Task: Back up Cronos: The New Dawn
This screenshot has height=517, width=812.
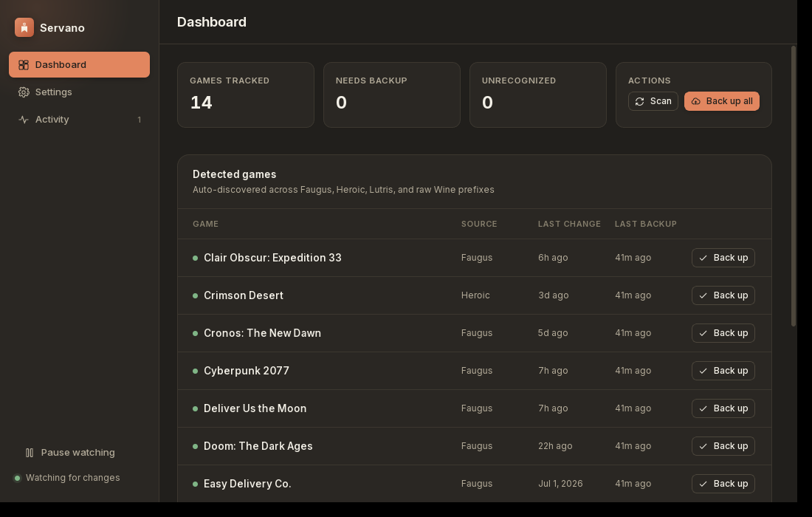Action: (723, 333)
